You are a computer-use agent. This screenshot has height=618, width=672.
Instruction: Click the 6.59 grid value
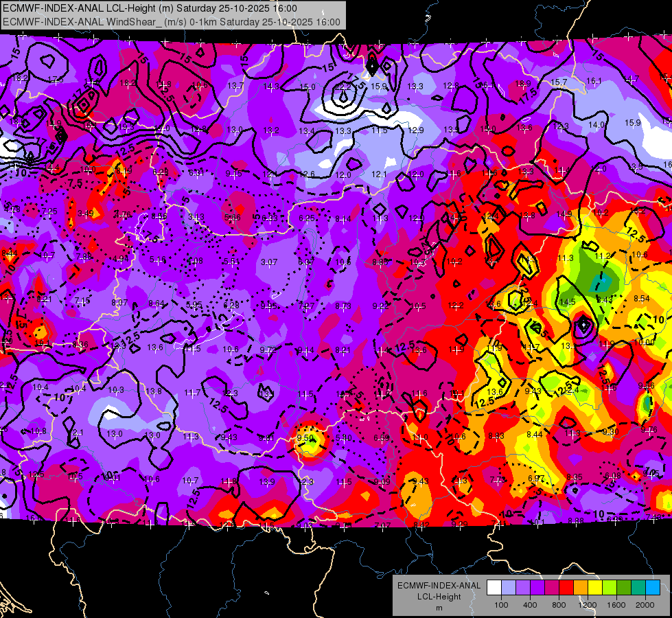(x=382, y=437)
